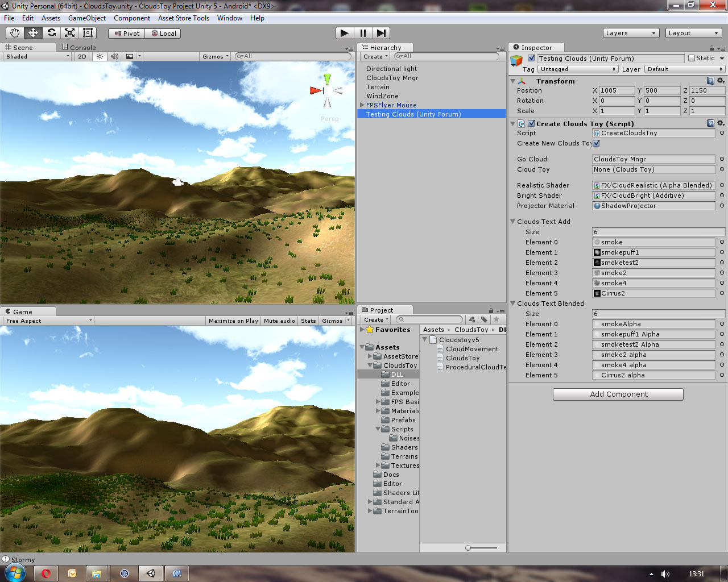Select the Rect transform tool
Viewport: 728px width, 582px height.
pyautogui.click(x=88, y=32)
